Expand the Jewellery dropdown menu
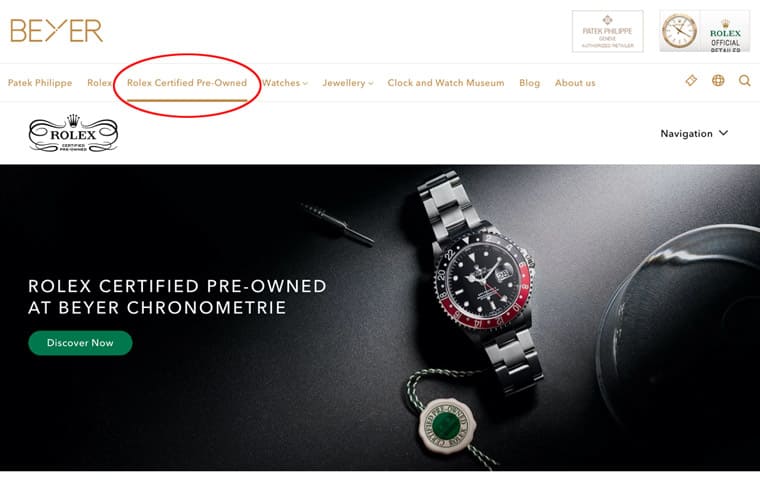This screenshot has width=760, height=502. [x=348, y=83]
